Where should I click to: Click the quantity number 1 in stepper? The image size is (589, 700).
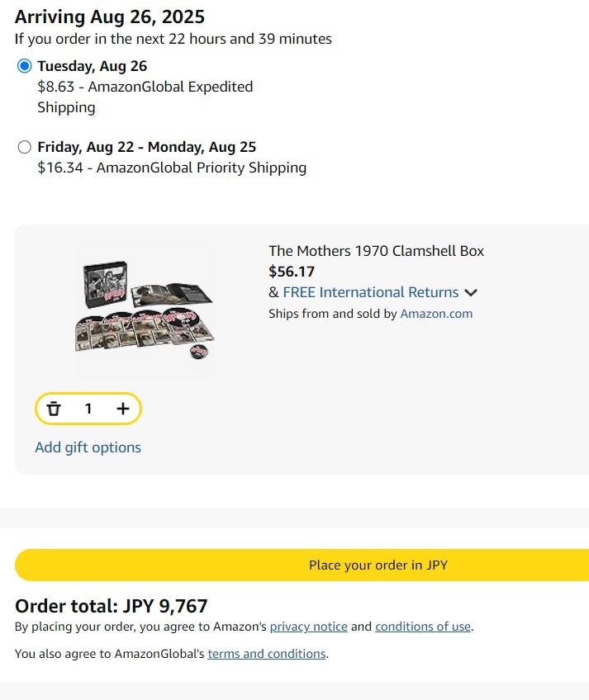[88, 409]
